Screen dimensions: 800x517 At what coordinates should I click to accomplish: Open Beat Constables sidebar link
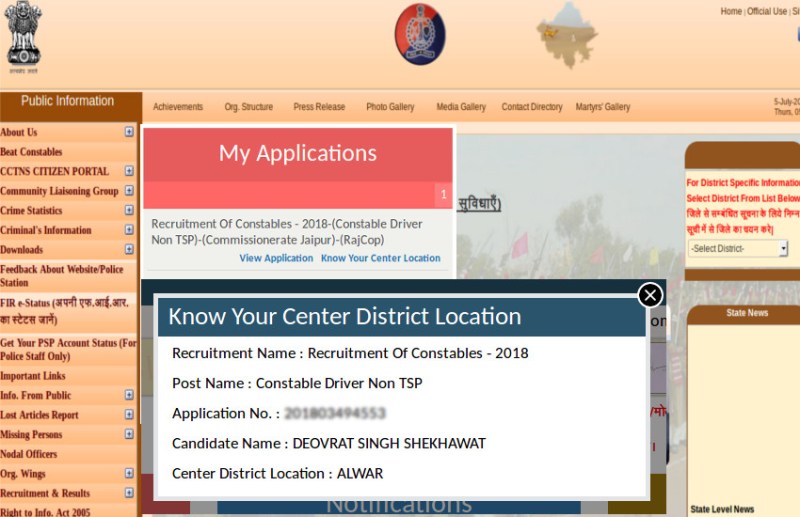pos(31,152)
